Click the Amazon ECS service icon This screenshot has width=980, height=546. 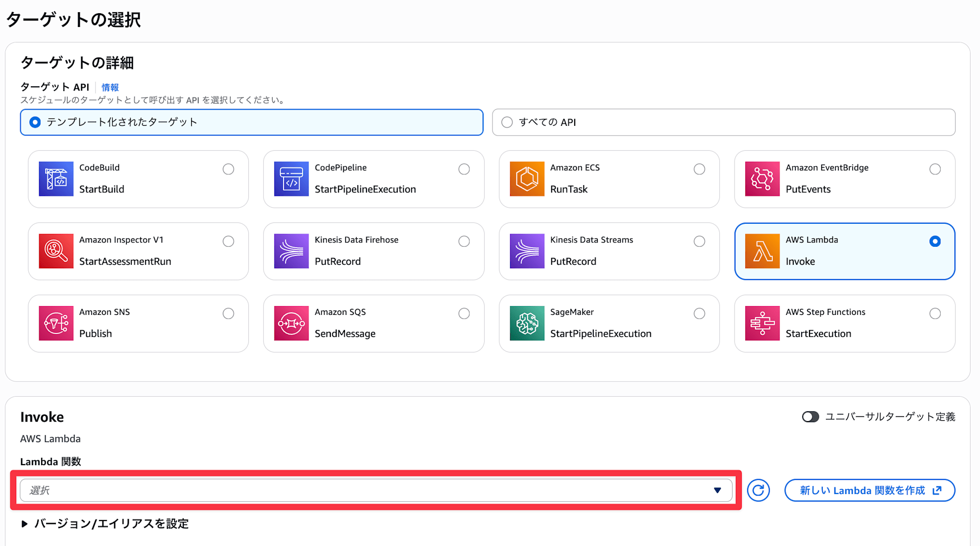point(527,179)
